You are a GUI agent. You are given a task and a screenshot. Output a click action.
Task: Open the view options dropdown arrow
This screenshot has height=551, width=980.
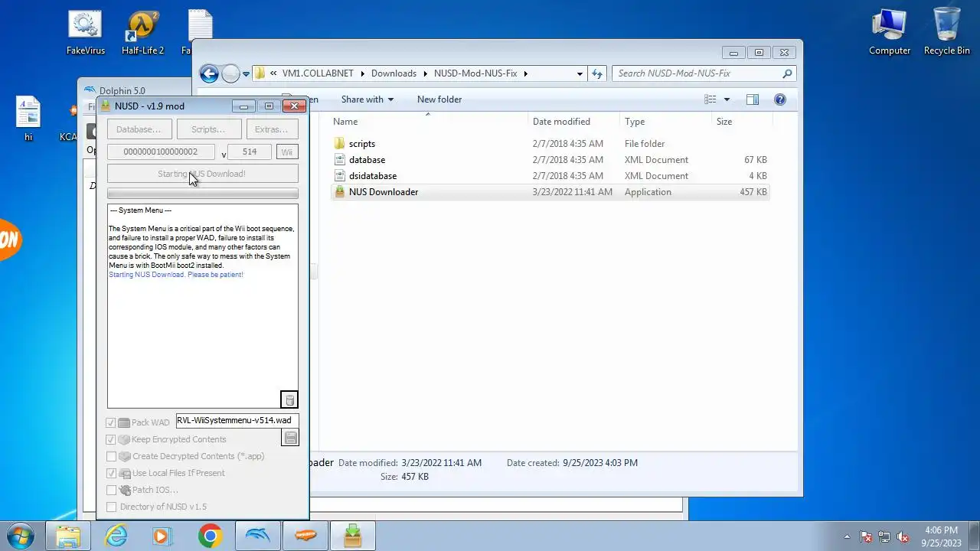tap(727, 99)
